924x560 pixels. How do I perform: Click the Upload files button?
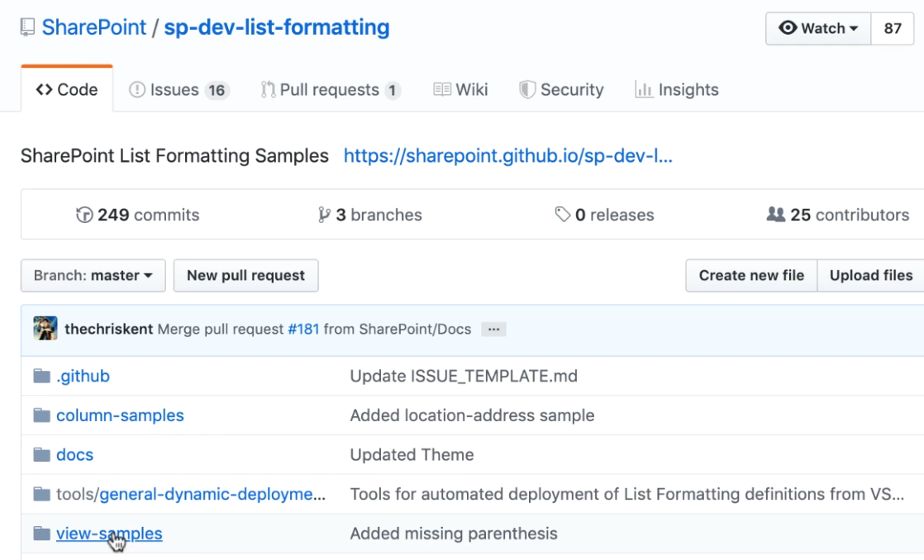(871, 276)
